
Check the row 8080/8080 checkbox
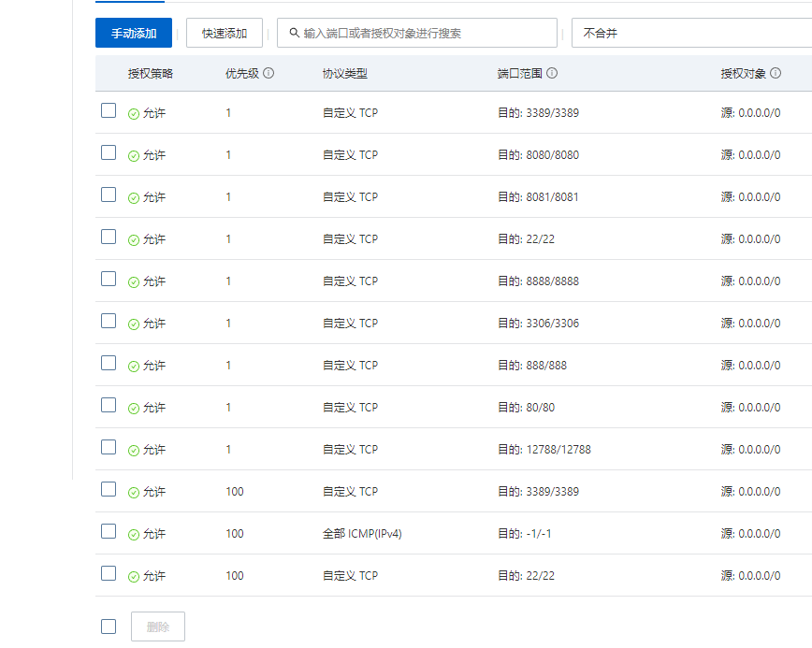(109, 152)
